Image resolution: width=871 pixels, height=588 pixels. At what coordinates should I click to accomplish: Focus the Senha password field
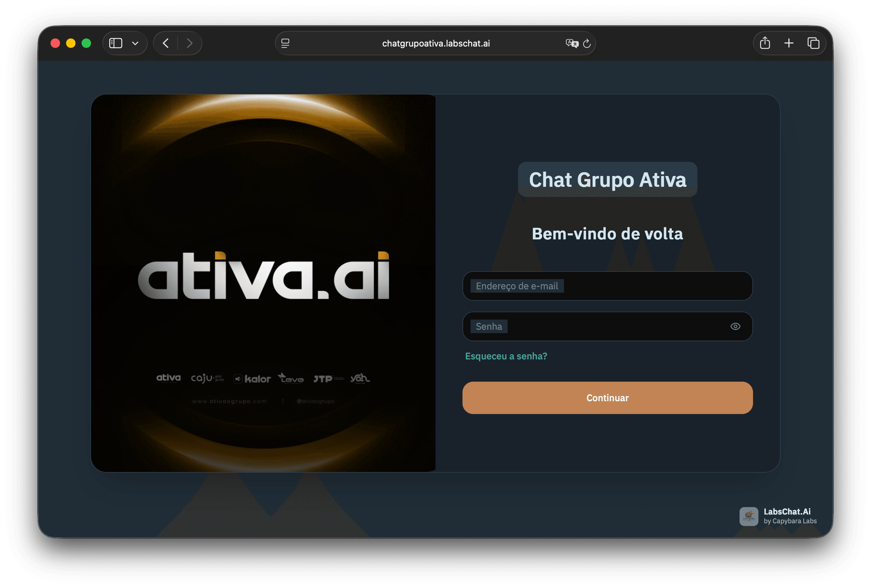coord(607,326)
